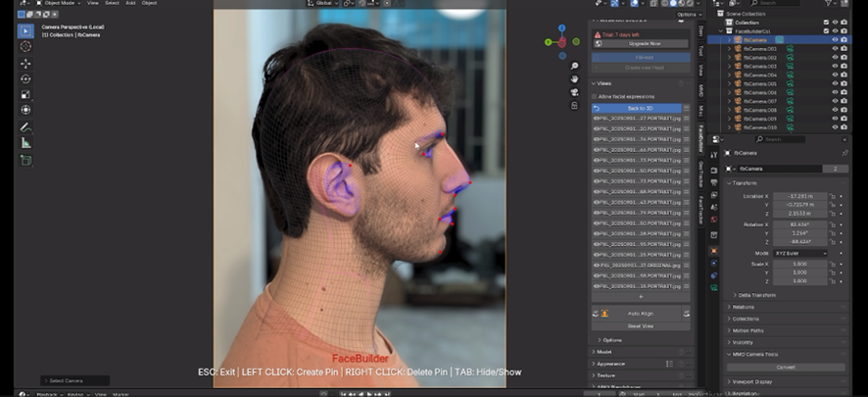Open the Object Mode dropdown
Viewport: 868px width, 397px height.
59,3
